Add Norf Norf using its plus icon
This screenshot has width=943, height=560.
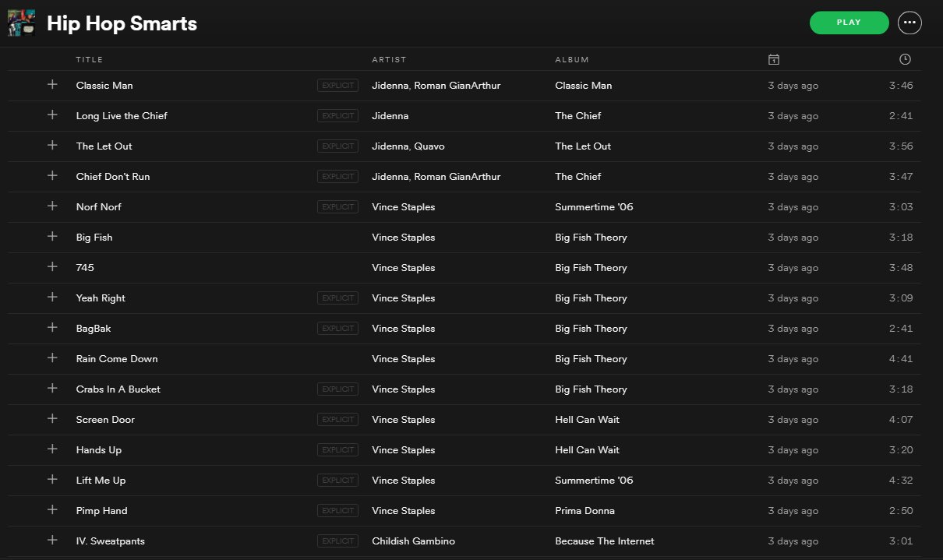[x=52, y=206]
